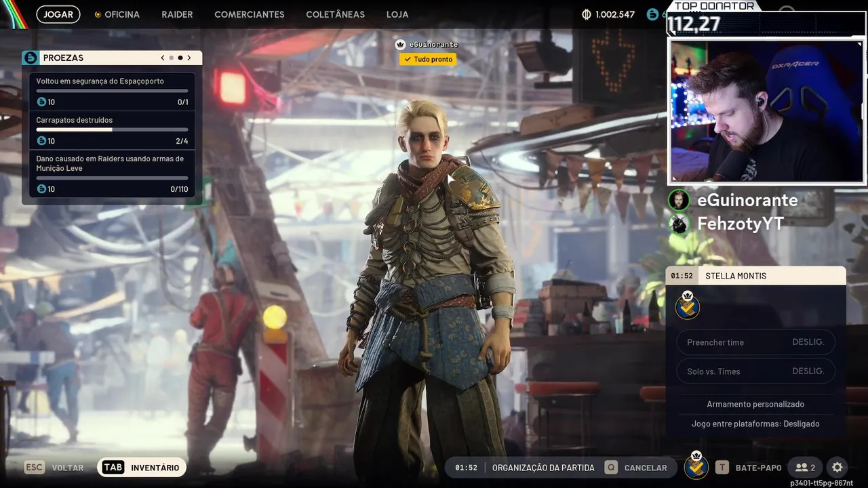Click reward token icon for Espaçoporto feat

(x=41, y=102)
